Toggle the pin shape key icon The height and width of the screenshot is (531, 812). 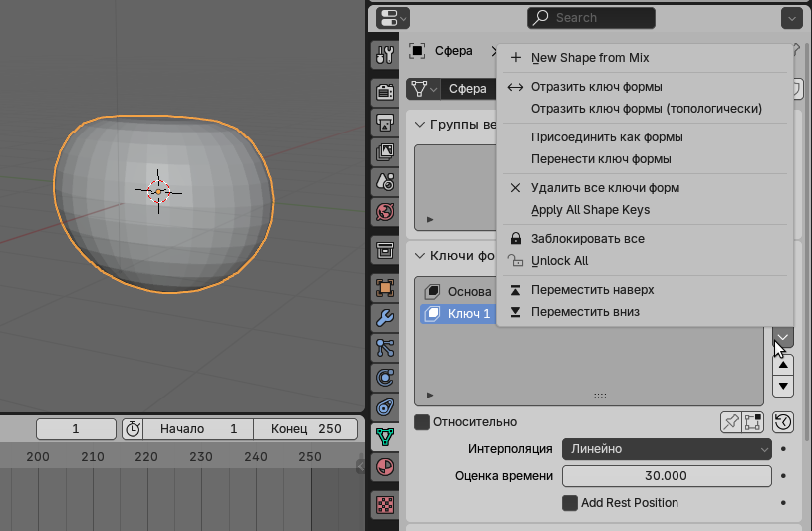click(x=730, y=422)
